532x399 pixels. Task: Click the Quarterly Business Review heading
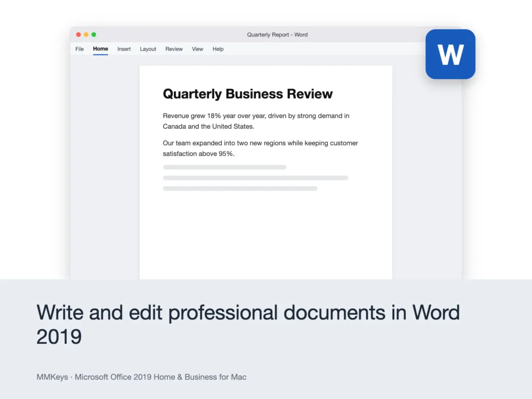(x=248, y=94)
